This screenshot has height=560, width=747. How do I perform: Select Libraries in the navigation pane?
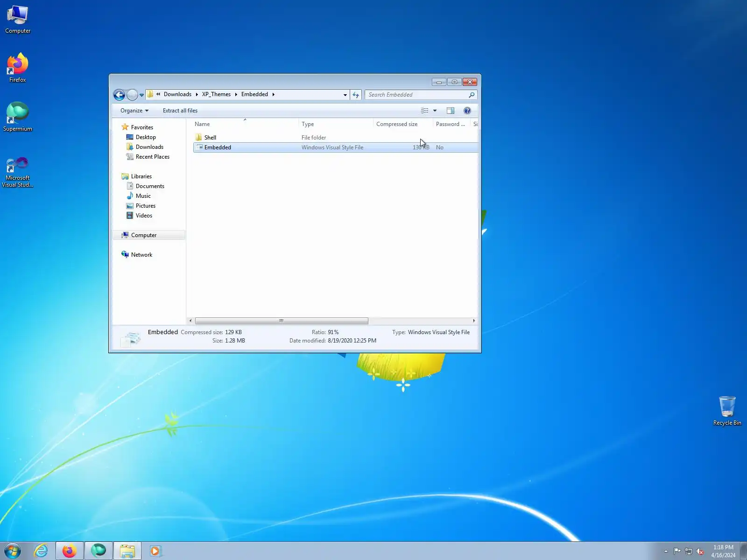point(141,176)
